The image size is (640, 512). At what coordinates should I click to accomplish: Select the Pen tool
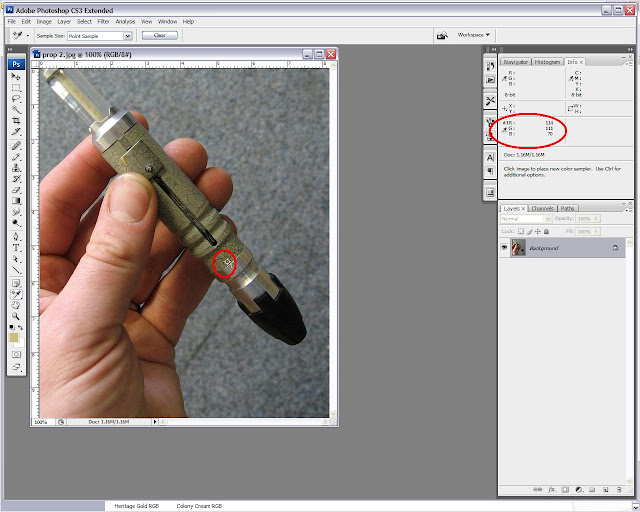[x=16, y=236]
